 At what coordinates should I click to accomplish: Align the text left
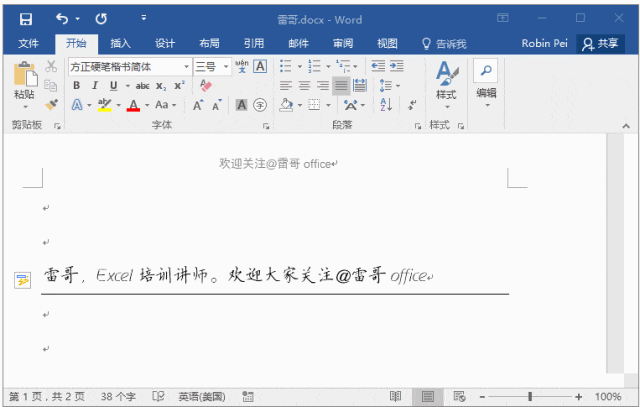[285, 85]
